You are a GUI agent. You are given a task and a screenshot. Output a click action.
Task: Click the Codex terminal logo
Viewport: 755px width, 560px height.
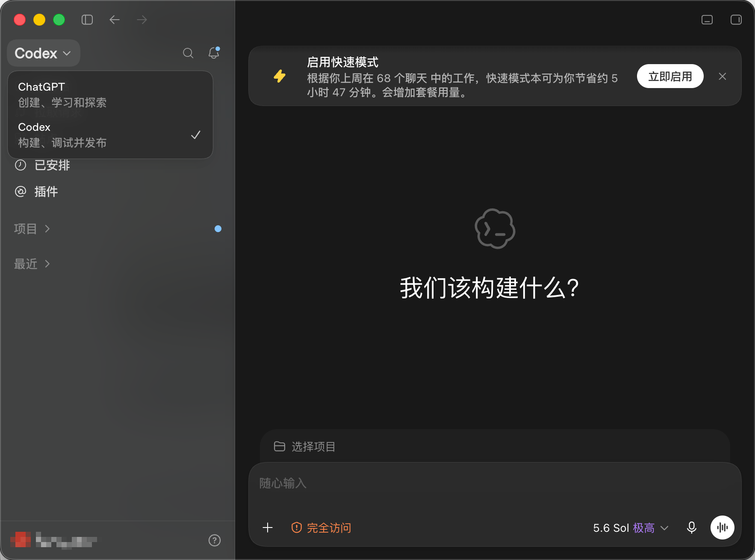pyautogui.click(x=495, y=229)
